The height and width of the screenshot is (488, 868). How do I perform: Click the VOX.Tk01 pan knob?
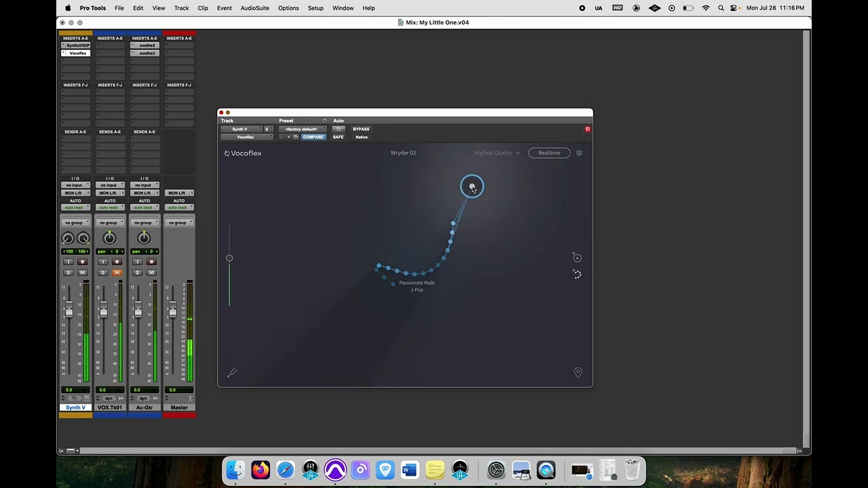point(109,238)
